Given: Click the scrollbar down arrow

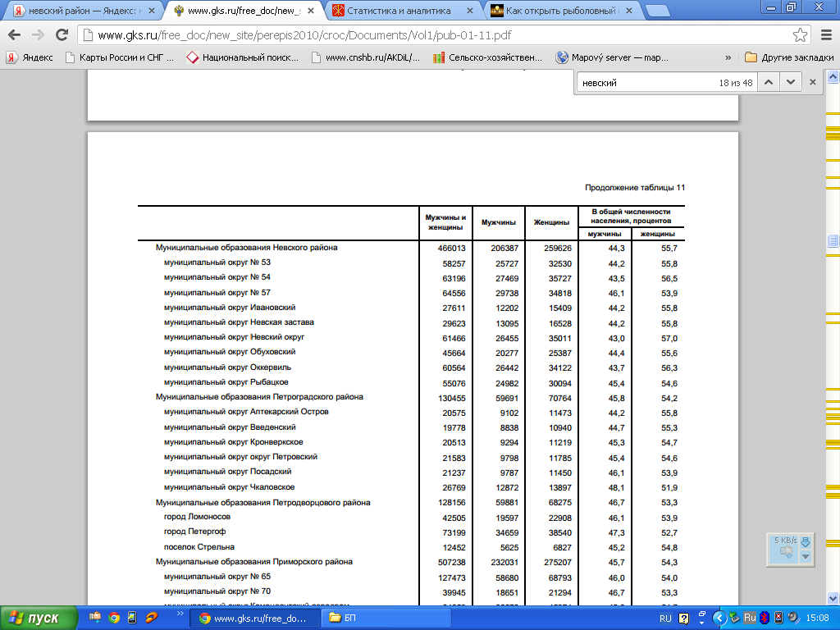Looking at the screenshot, I should coord(833,598).
